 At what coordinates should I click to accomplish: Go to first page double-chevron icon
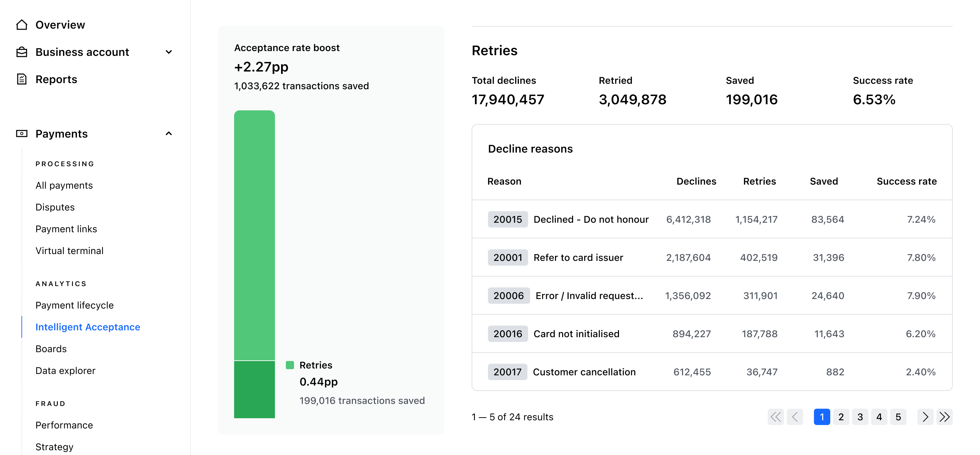tap(775, 417)
